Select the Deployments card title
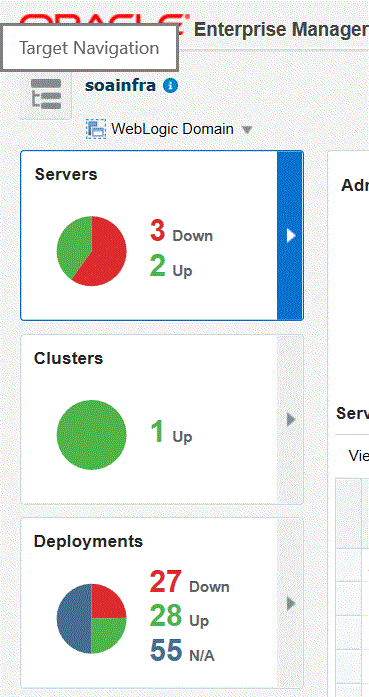Image resolution: width=369 pixels, height=697 pixels. click(88, 541)
